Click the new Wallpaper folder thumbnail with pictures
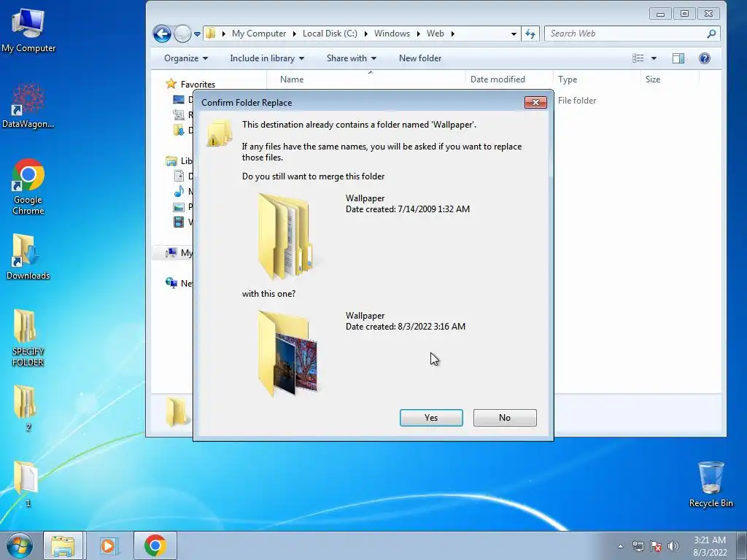This screenshot has width=747, height=560. pos(287,353)
